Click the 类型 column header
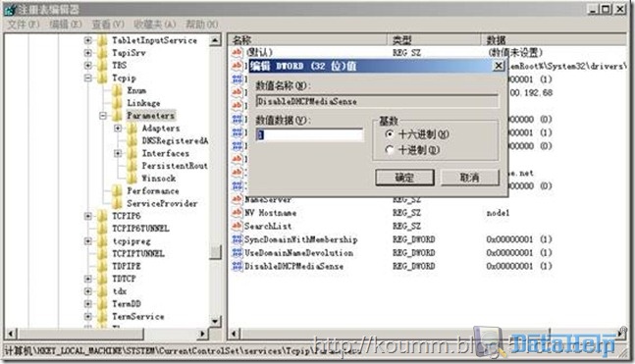 tap(434, 39)
